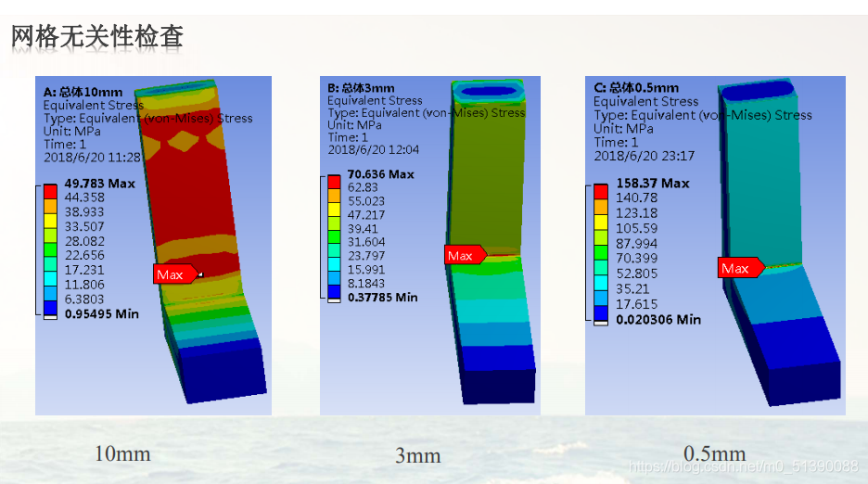
Task: Pick the top red swatch in the 3mm legend
Action: [x=335, y=181]
